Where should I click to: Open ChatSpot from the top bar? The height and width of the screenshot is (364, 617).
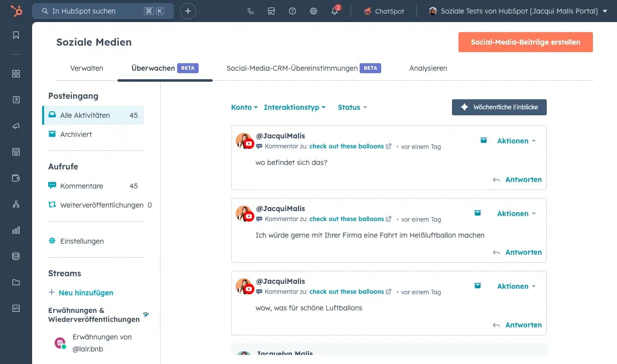click(x=384, y=11)
